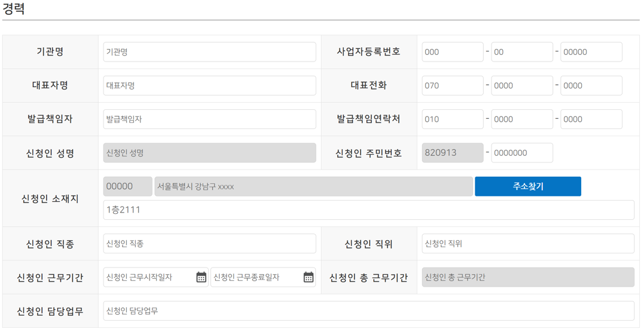
Task: Click the 신청인 근무종료일자 date field
Action: 263,278
